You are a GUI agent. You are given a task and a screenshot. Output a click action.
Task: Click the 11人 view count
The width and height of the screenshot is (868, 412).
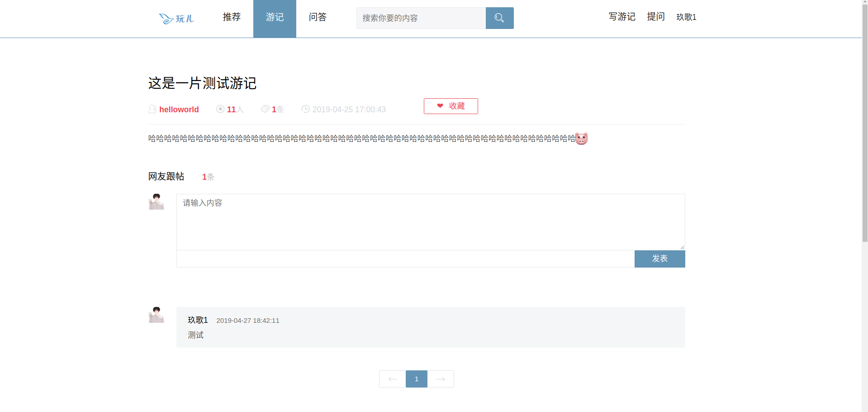coord(235,110)
